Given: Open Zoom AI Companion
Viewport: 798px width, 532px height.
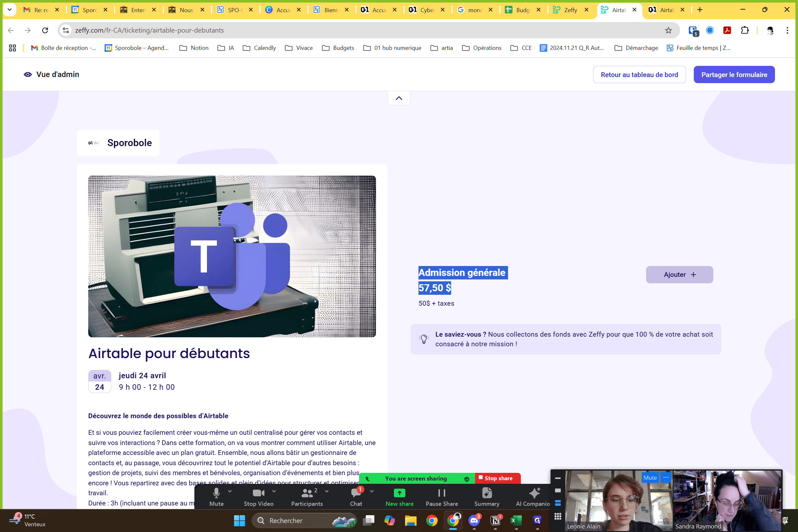Looking at the screenshot, I should tap(533, 497).
